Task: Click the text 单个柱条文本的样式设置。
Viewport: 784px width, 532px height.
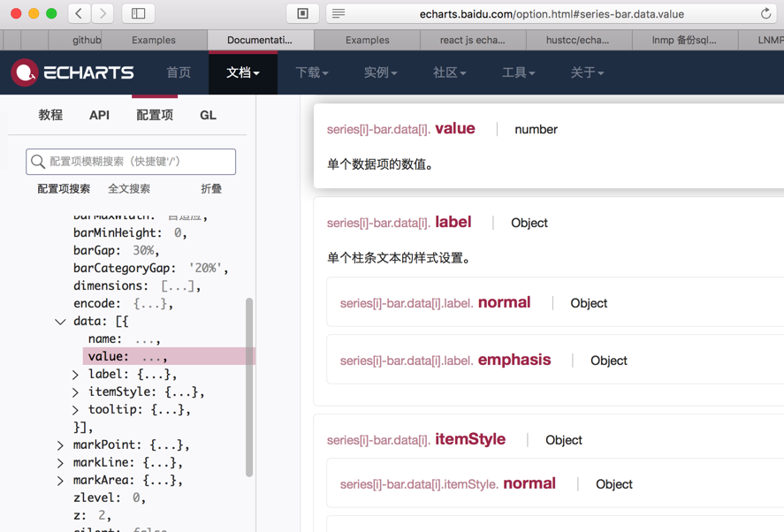Action: tap(399, 258)
